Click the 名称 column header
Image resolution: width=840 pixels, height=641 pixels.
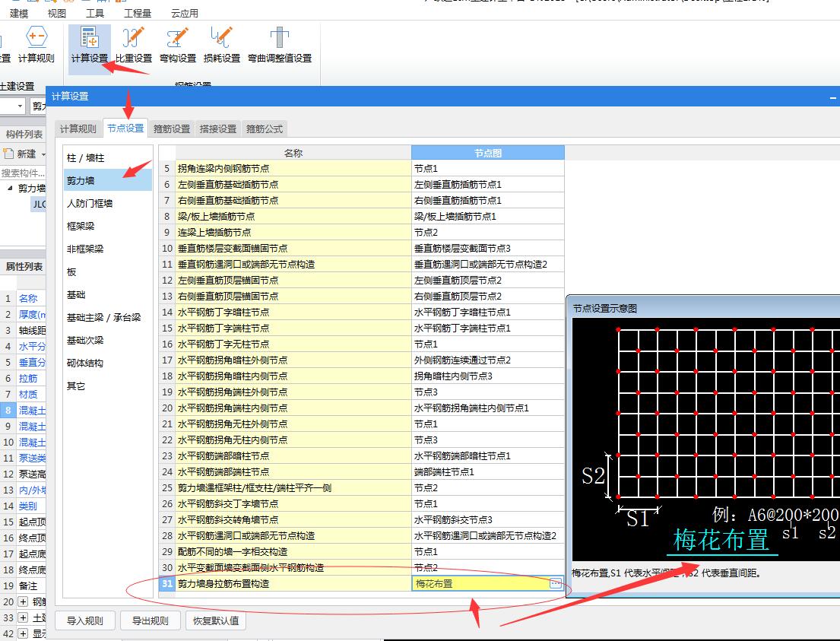[x=293, y=153]
